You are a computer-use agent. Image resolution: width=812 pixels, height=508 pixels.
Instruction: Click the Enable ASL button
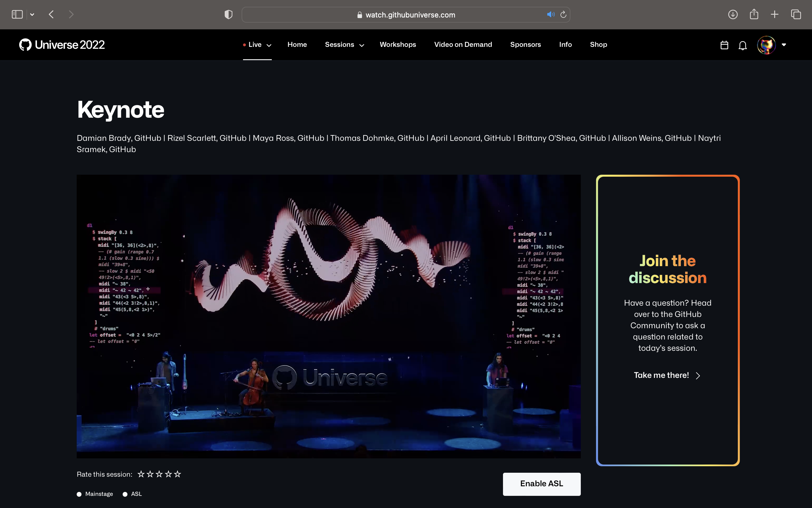[x=542, y=484]
